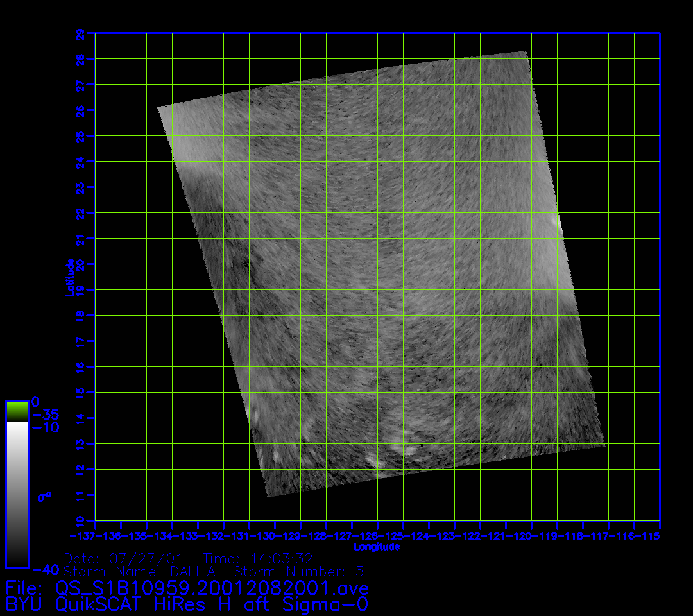Viewport: 693px width, 616px height.
Task: Click the sigma-naught symbol beside the color bar
Action: point(44,497)
